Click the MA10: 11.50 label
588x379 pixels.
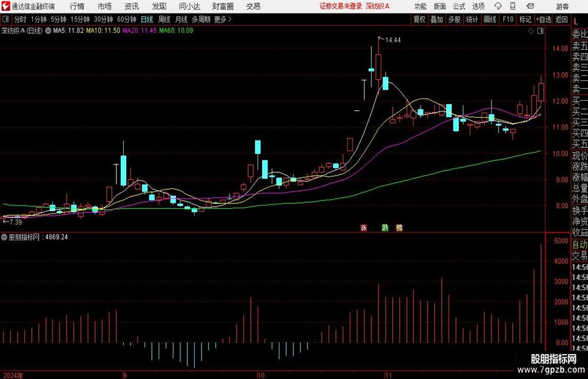pos(103,30)
